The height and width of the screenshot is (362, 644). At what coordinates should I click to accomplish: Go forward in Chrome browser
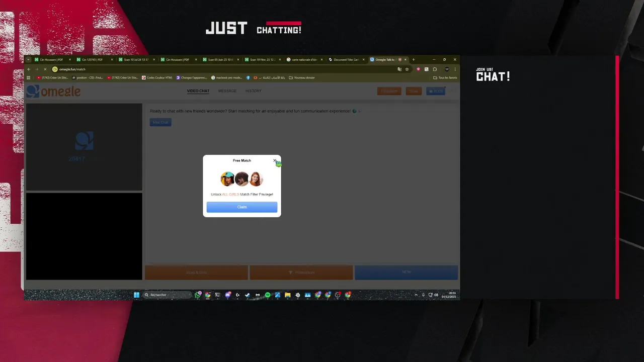click(x=37, y=69)
